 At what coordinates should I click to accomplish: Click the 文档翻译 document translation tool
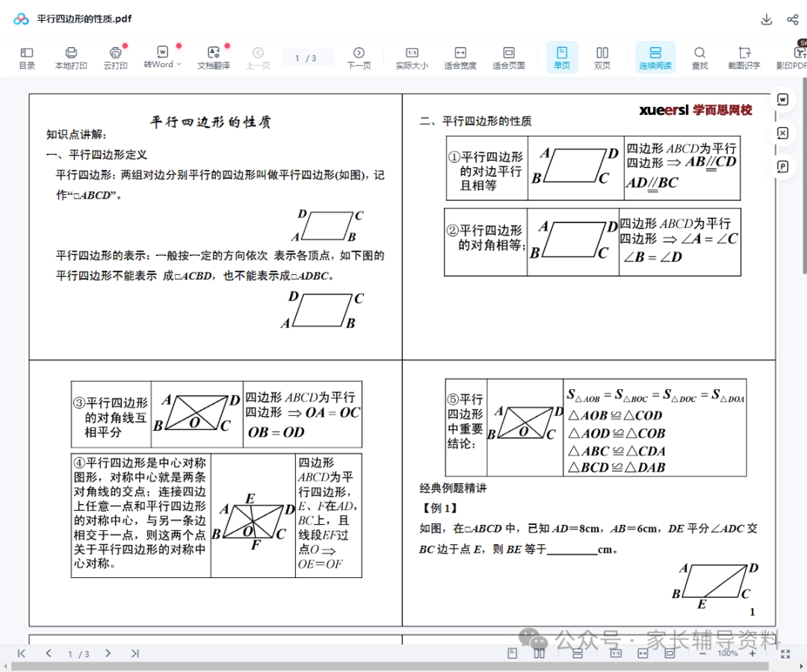tap(214, 57)
